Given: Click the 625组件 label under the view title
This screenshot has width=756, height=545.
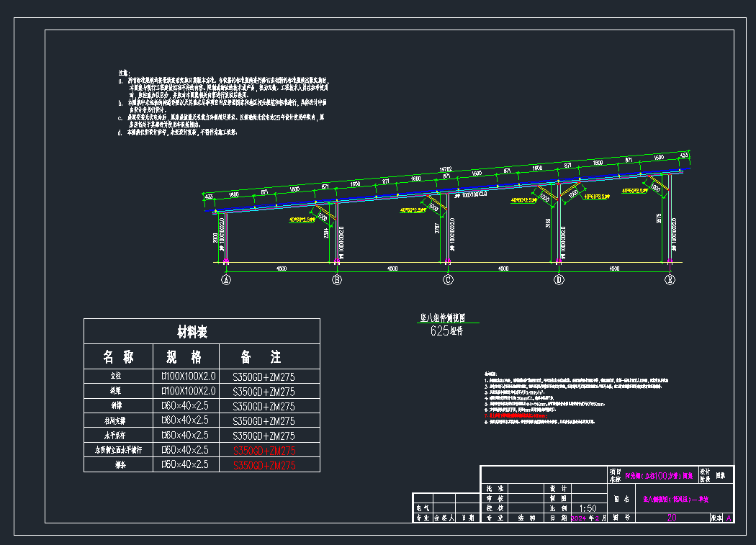Looking at the screenshot, I should tap(446, 331).
